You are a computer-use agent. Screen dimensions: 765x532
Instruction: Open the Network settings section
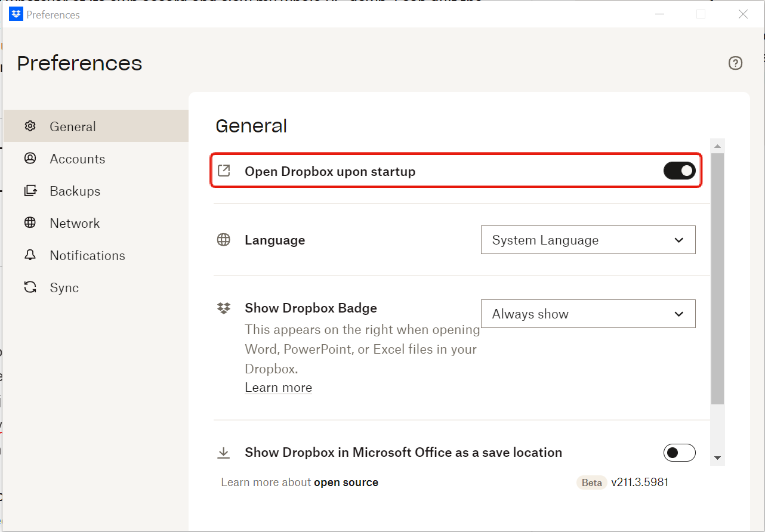click(x=96, y=223)
